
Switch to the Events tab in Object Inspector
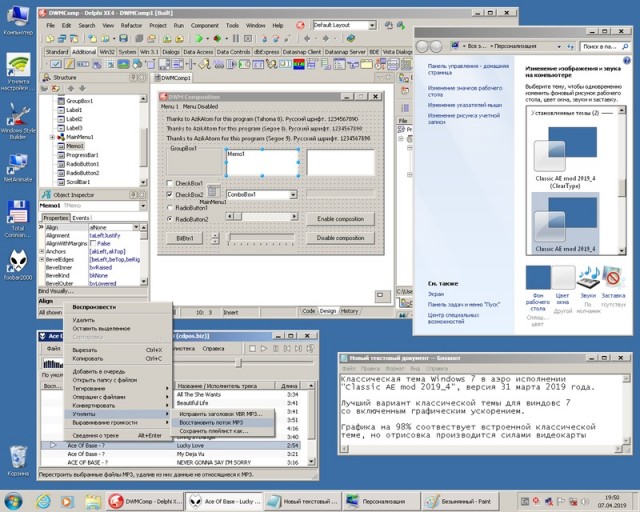tap(80, 217)
